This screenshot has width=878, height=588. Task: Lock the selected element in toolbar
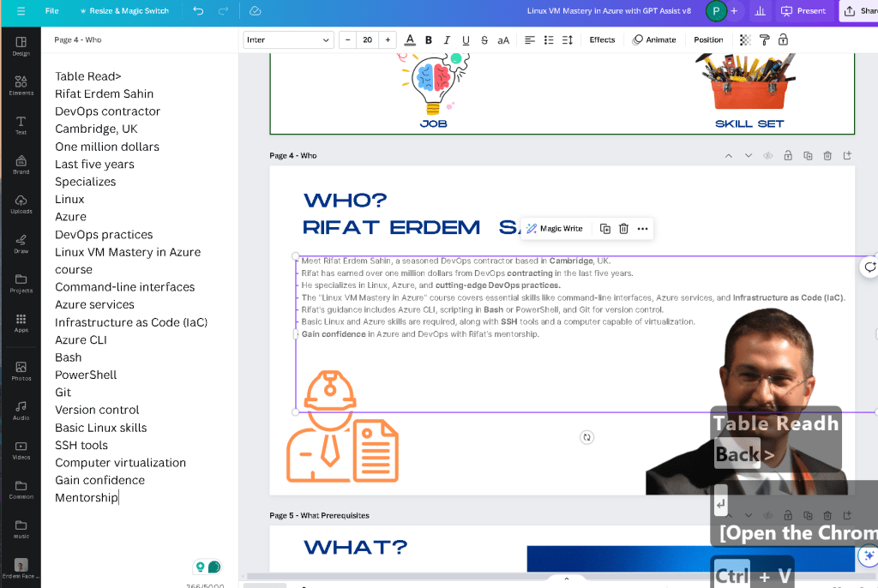pos(783,39)
